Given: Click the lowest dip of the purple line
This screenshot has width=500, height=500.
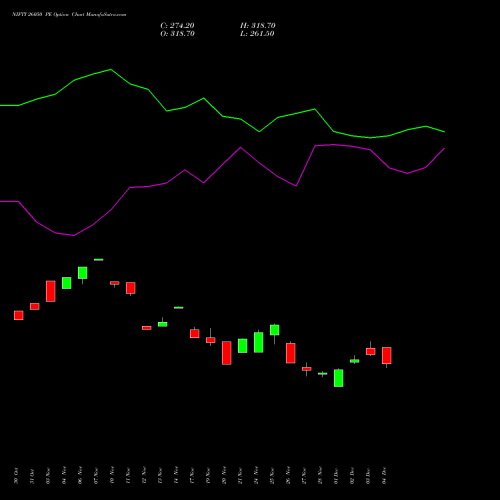Looking at the screenshot, I should pos(74,235).
